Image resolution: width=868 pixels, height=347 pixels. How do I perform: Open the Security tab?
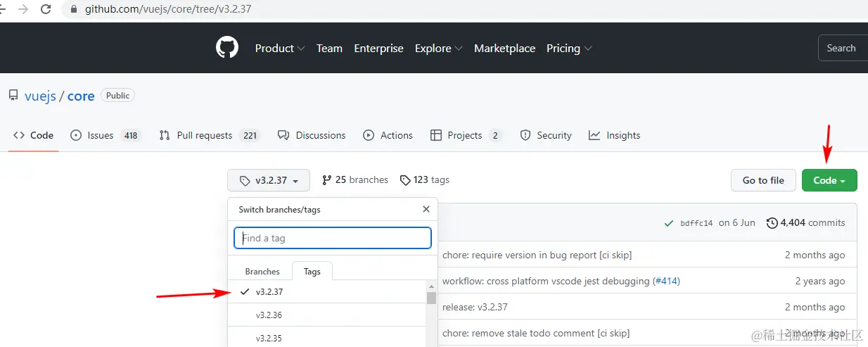point(546,135)
